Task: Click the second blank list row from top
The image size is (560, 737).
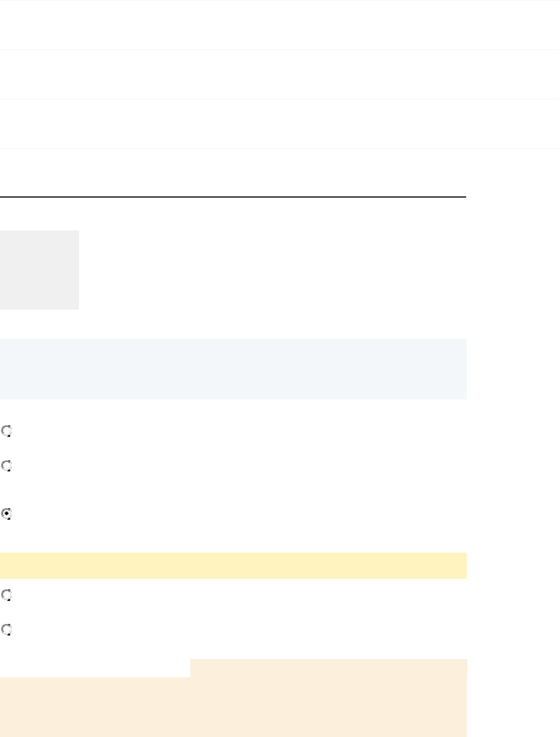Action: tap(280, 75)
